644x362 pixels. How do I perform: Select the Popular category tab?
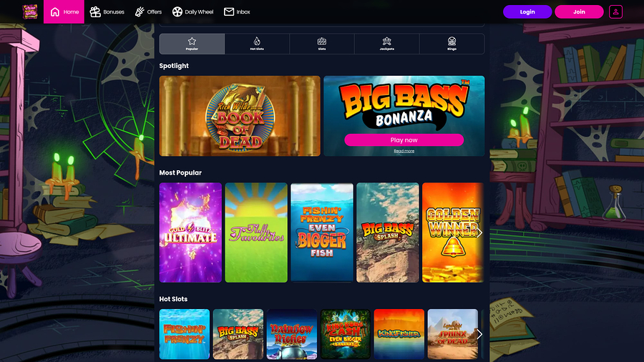[192, 44]
